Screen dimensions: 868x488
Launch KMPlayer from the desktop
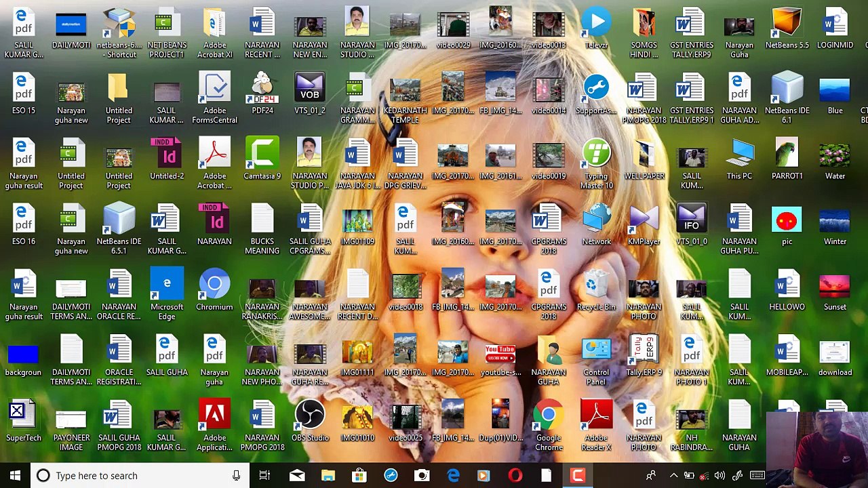pyautogui.click(x=644, y=224)
